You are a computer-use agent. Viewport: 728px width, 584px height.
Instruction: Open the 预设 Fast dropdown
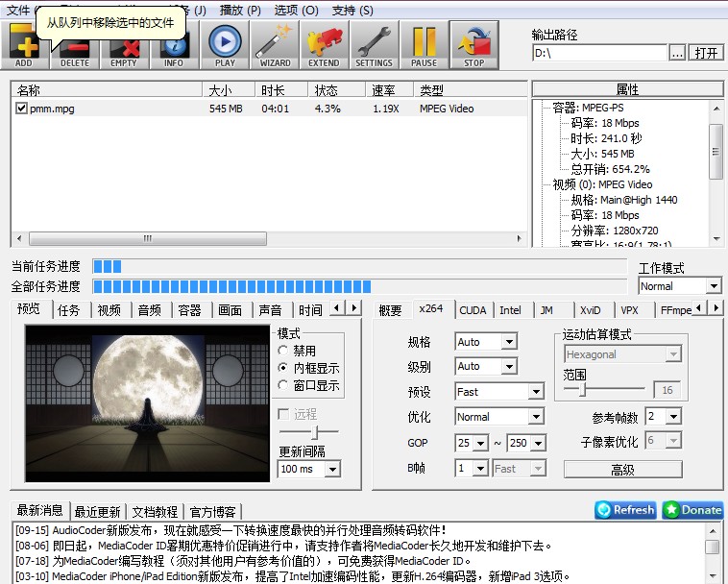tap(499, 392)
